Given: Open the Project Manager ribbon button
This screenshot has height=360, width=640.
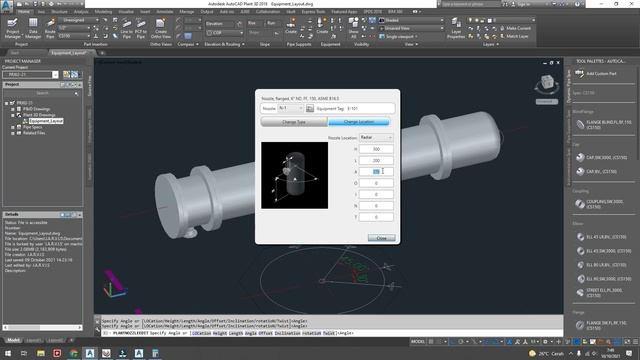Looking at the screenshot, I should coord(12,28).
